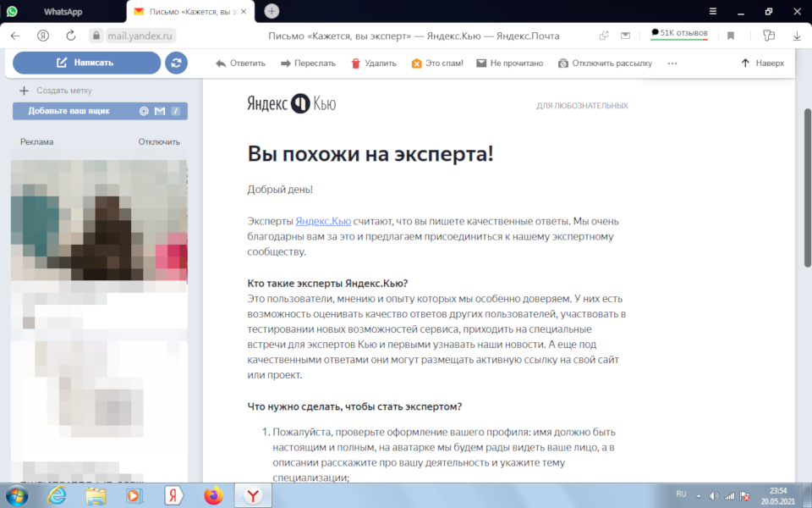Click Переслать to forward the letter
The image size is (812, 508).
[308, 63]
